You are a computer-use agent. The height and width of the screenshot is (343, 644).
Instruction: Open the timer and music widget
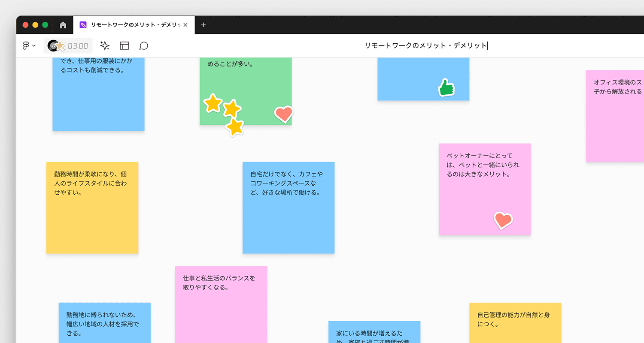click(x=68, y=46)
